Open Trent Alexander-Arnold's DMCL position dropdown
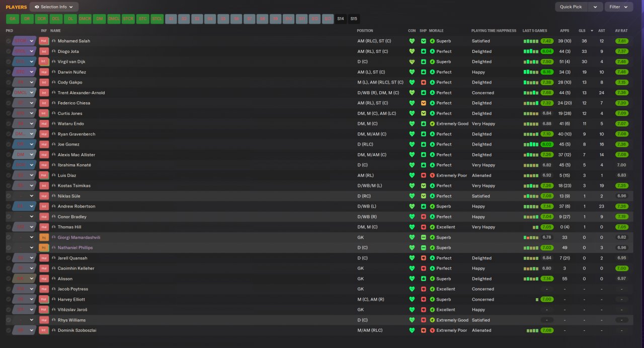The width and height of the screenshot is (644, 348). coord(25,93)
